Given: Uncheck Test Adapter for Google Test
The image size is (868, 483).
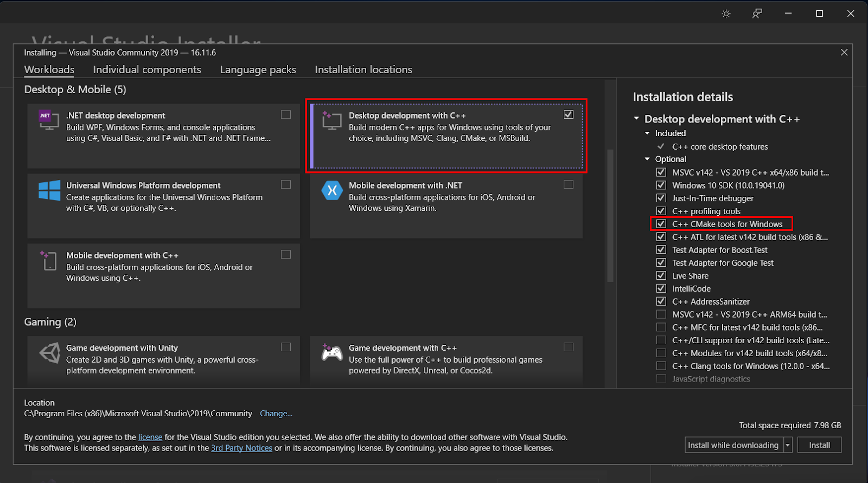Looking at the screenshot, I should pos(661,263).
